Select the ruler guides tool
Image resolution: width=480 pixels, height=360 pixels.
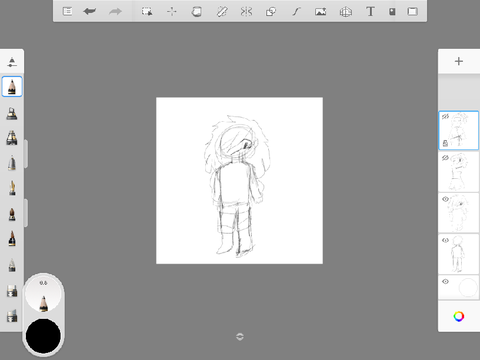click(x=222, y=12)
